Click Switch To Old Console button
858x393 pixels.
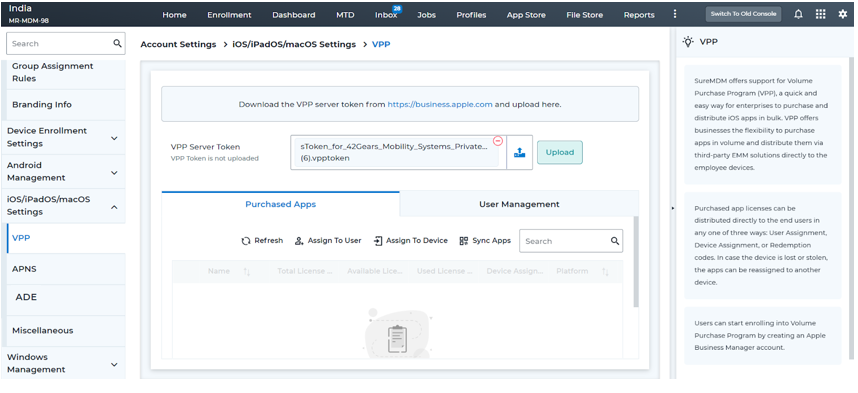pos(743,14)
